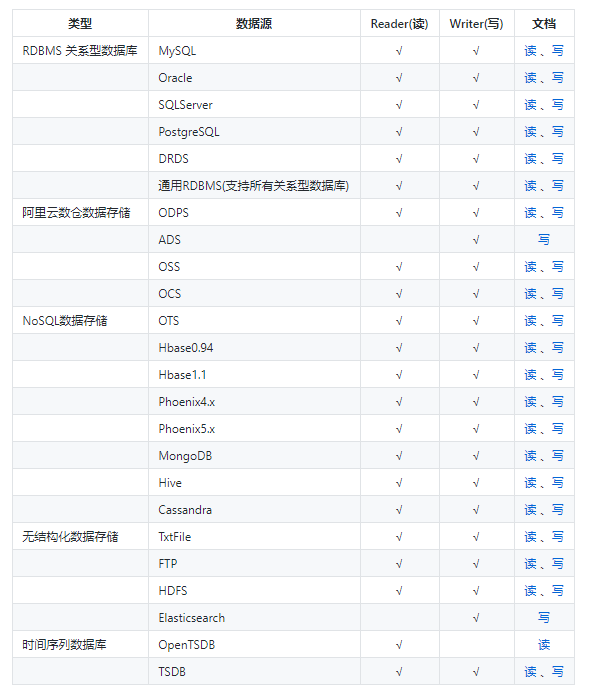Open the Oracle writer doc link 写
Viewport: 606px width, 700px height.
[x=557, y=78]
